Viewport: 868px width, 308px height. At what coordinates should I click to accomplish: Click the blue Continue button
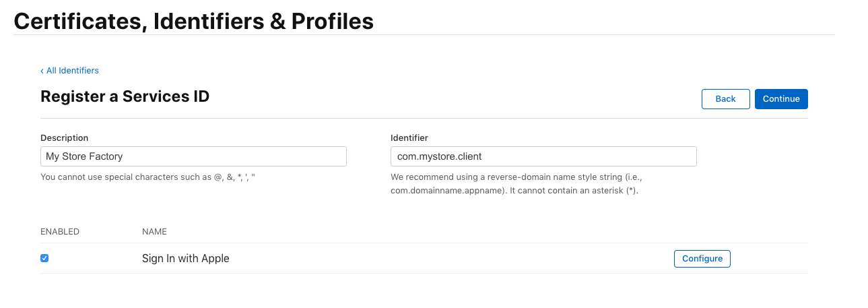[x=781, y=99]
